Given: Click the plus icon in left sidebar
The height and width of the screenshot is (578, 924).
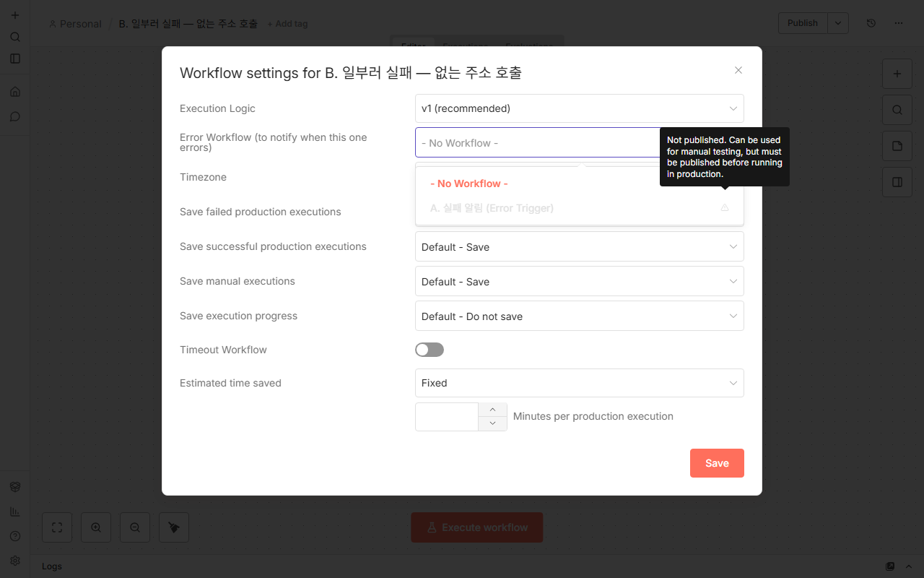Looking at the screenshot, I should pos(15,15).
